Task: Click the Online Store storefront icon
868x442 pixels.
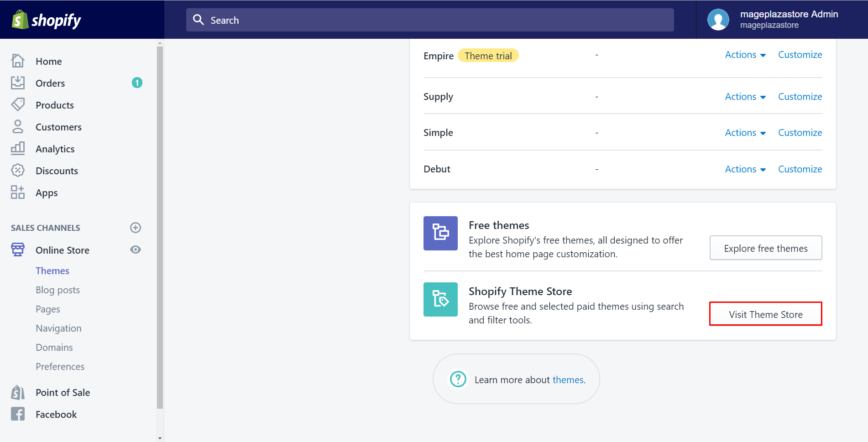Action: pos(18,250)
